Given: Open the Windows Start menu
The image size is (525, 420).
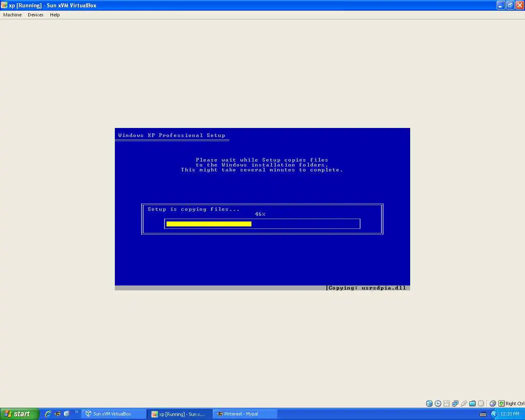Looking at the screenshot, I should click(19, 414).
